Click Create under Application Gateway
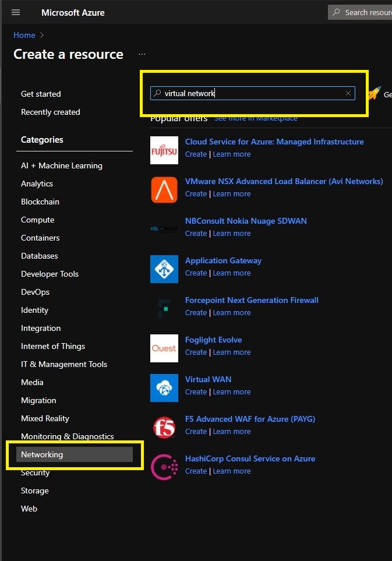This screenshot has height=561, width=392. [x=196, y=273]
